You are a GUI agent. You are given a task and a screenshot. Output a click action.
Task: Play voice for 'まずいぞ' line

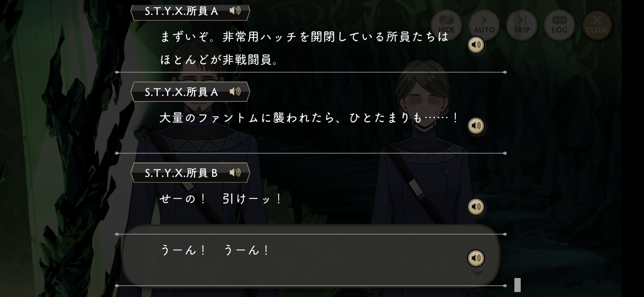(476, 45)
